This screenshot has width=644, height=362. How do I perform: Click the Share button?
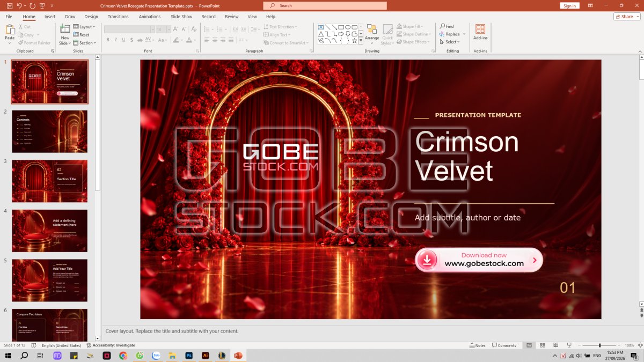point(627,17)
